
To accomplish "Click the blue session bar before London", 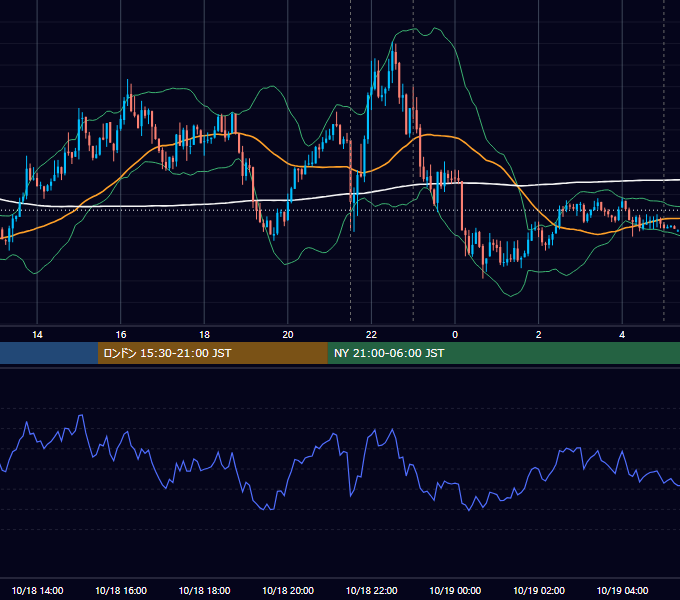I will [x=49, y=353].
